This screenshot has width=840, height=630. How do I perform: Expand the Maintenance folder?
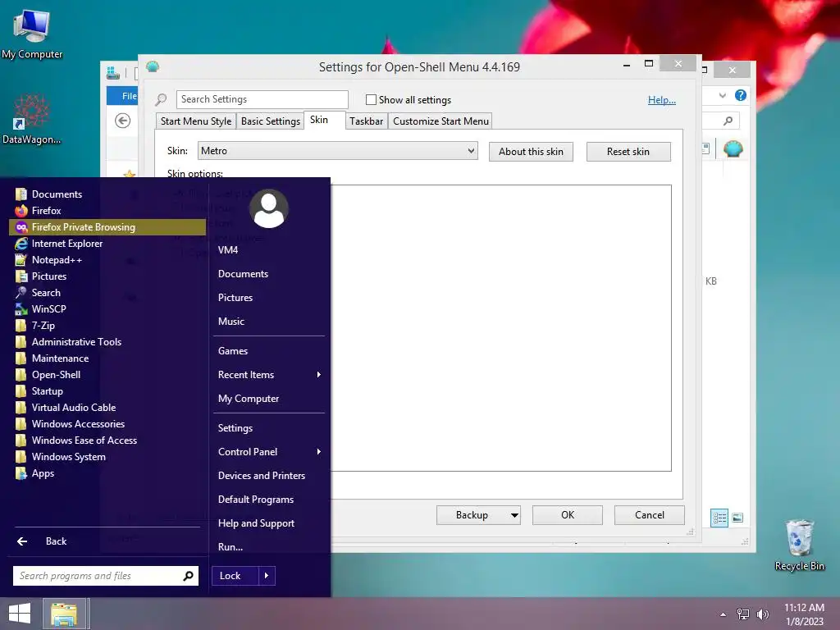point(107,358)
